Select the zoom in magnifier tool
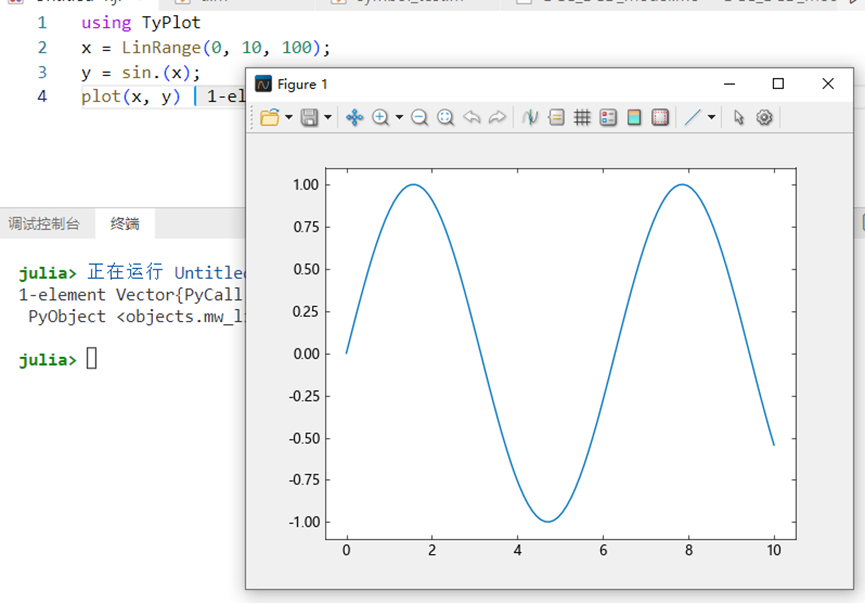865x603 pixels. (x=380, y=117)
